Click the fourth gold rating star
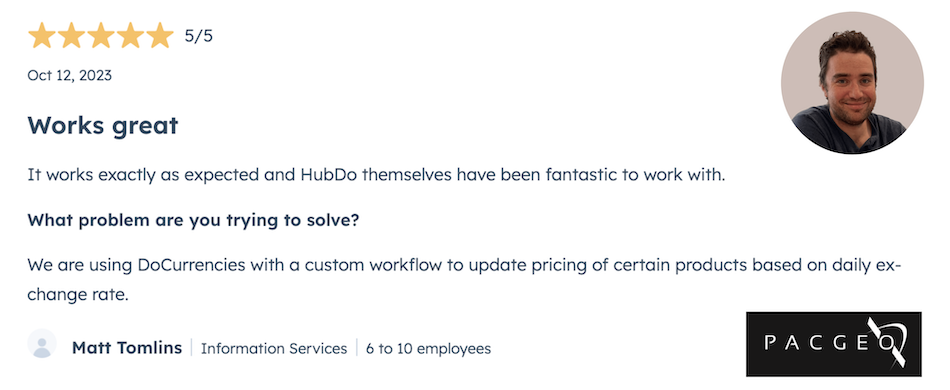 point(131,36)
